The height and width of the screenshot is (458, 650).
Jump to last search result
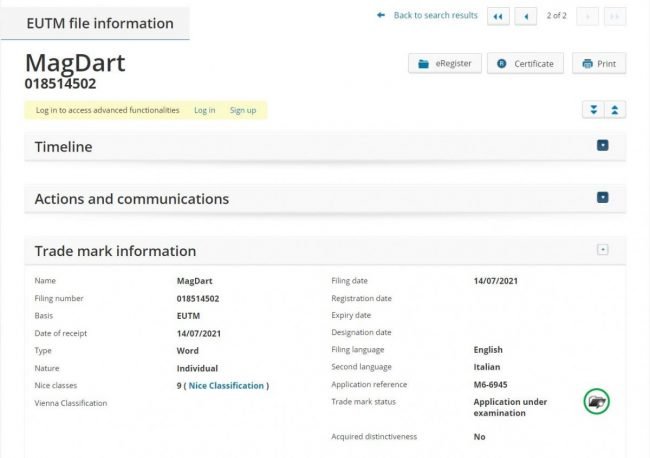click(x=615, y=17)
